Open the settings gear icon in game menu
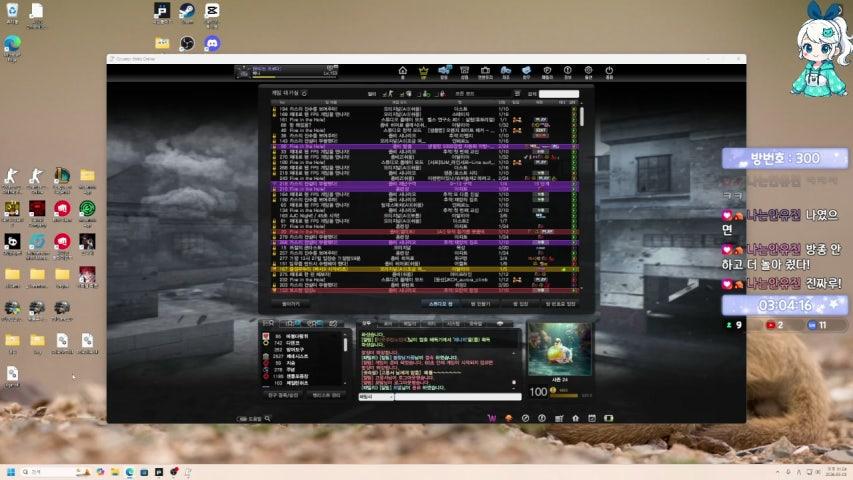 [x=588, y=72]
